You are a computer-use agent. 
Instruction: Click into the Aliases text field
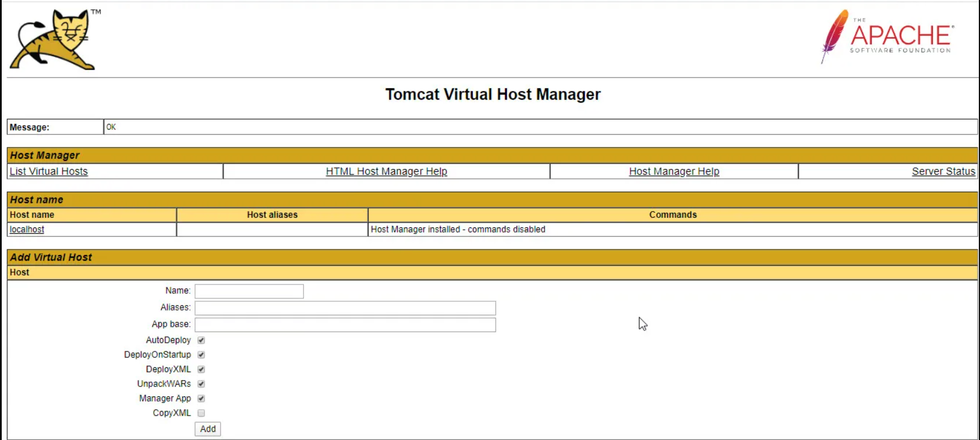tap(345, 308)
